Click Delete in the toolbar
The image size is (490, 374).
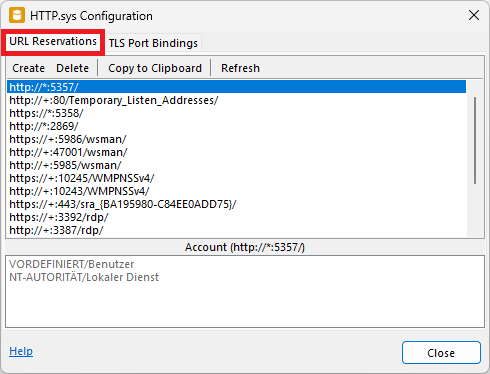click(x=72, y=68)
